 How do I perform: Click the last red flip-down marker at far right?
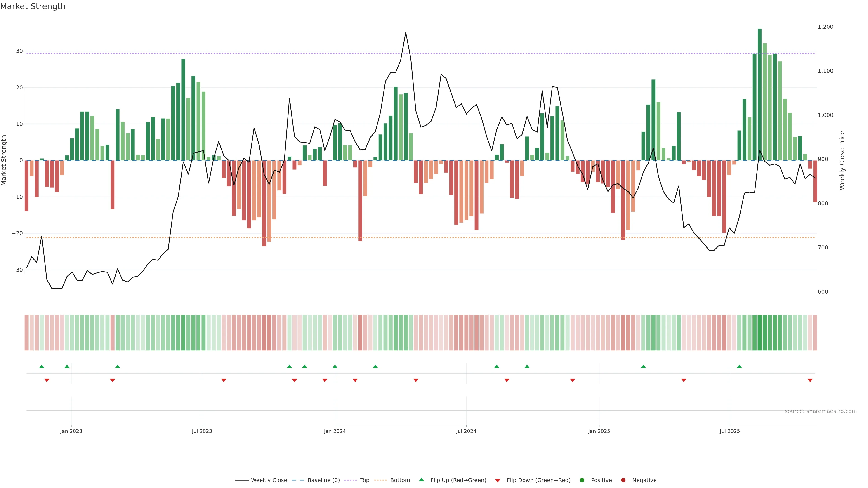click(810, 380)
